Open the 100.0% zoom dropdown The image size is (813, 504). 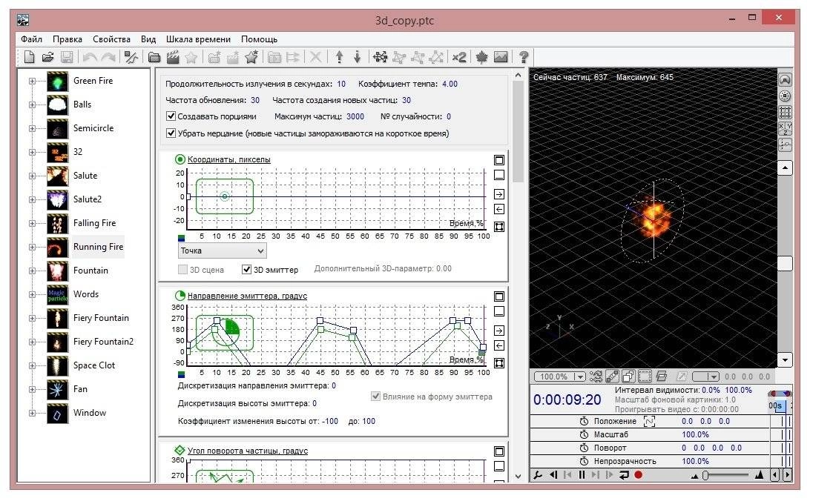tap(560, 377)
